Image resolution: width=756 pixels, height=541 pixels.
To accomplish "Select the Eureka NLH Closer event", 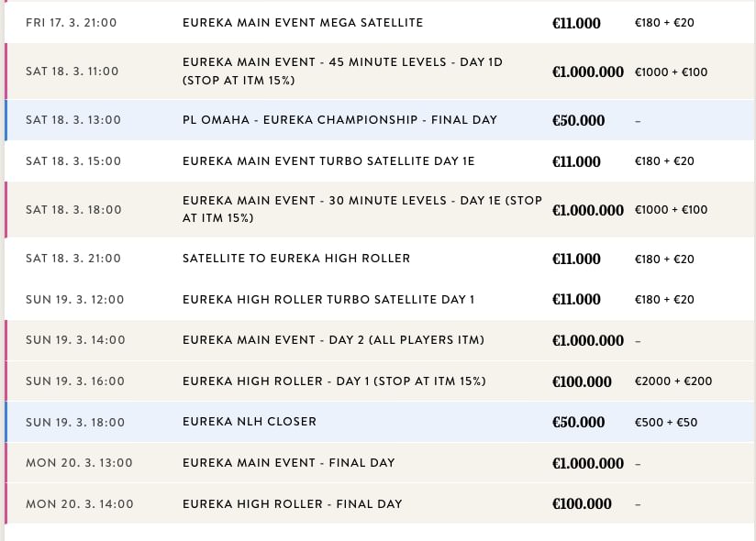I will click(380, 422).
